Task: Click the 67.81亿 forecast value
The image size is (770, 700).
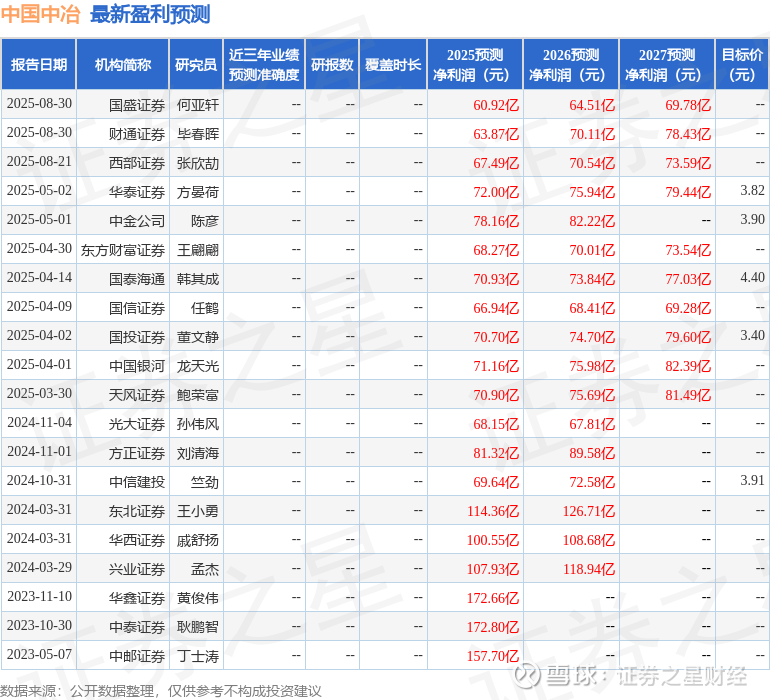Action: pyautogui.click(x=592, y=424)
